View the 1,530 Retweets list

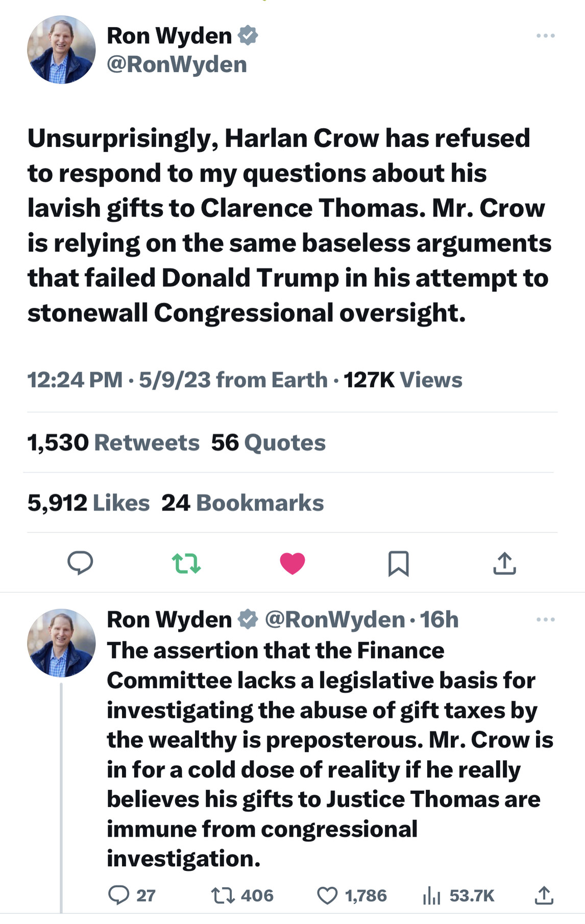click(x=113, y=443)
